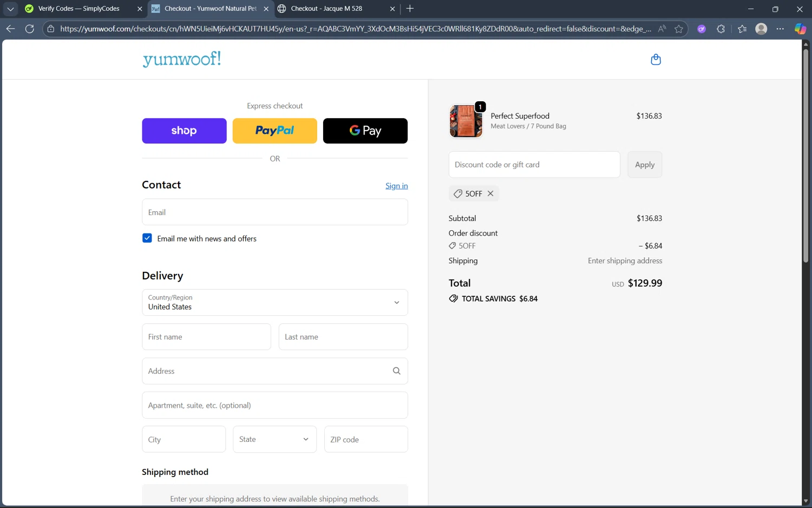Open the tab actions dropdown menu
The height and width of the screenshot is (508, 812).
[x=10, y=9]
